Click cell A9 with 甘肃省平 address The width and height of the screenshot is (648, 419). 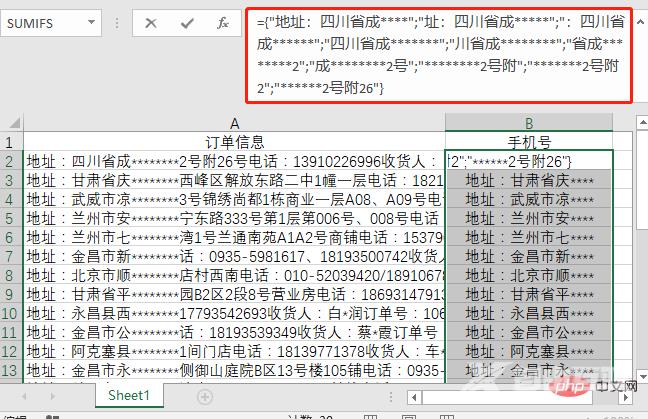pyautogui.click(x=234, y=294)
